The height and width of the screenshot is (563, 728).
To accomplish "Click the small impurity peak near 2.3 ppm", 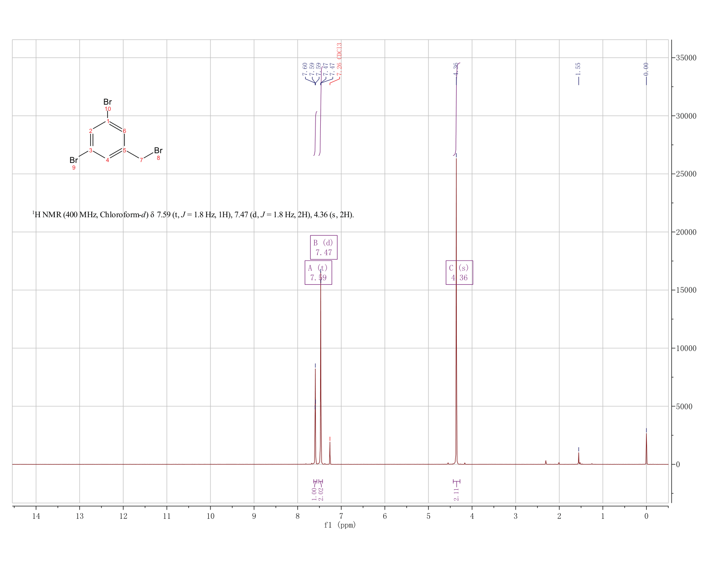I will (x=546, y=462).
